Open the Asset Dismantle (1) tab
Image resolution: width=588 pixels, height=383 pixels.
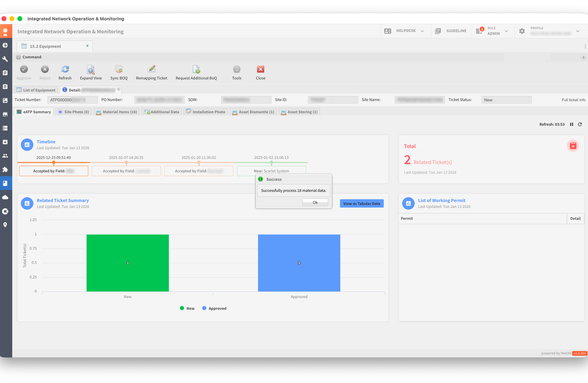[253, 112]
